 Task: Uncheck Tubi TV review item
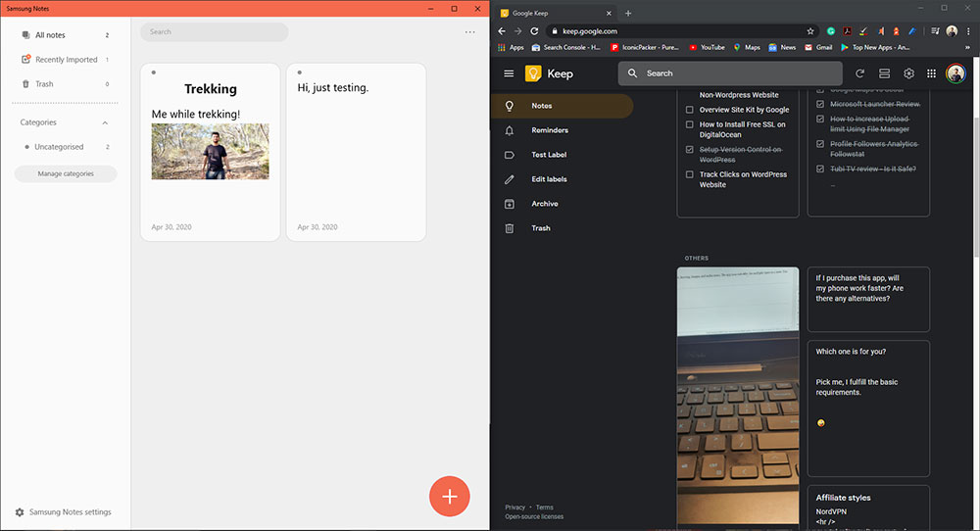point(820,169)
